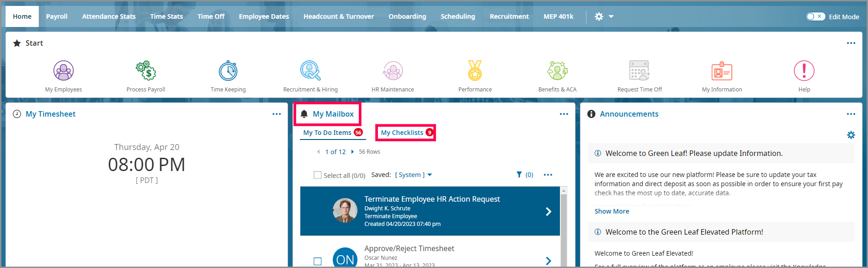The height and width of the screenshot is (268, 868).
Task: Click the To Do list scrollbar up arrow
Action: pos(564,190)
